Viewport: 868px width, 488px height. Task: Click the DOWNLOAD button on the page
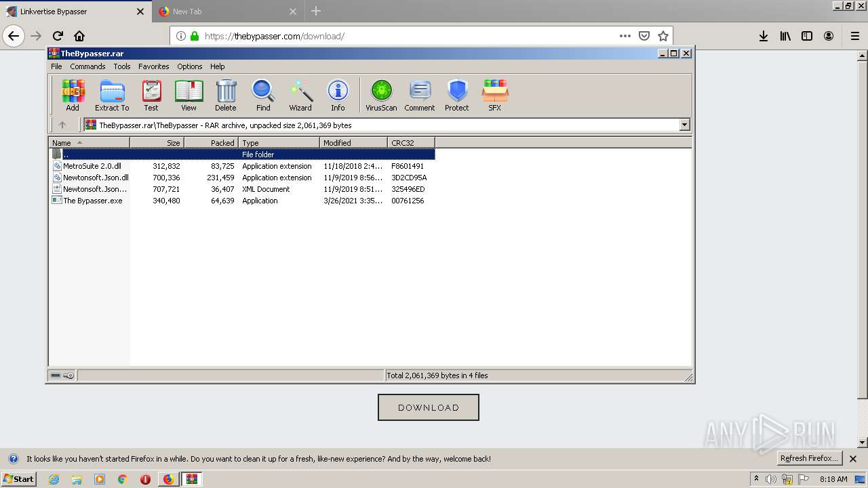coord(429,407)
